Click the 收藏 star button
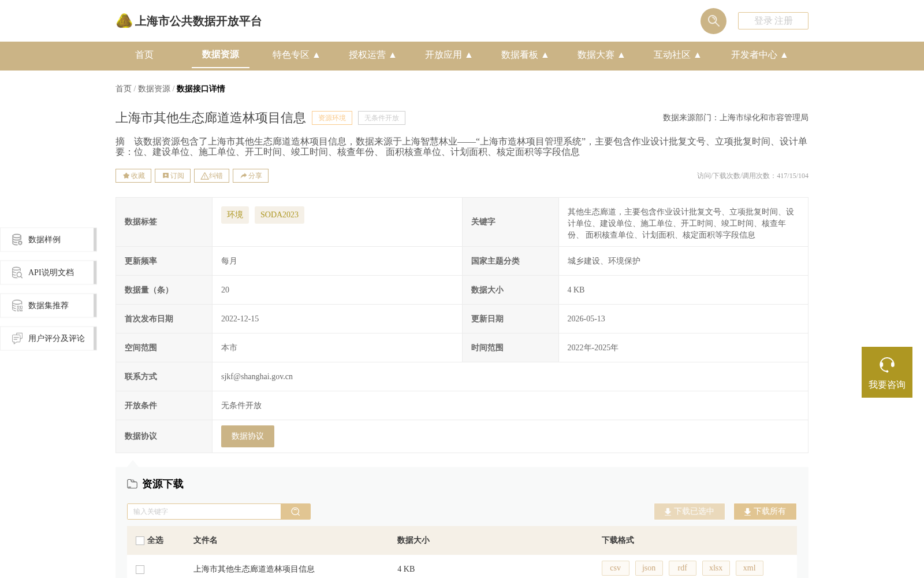 tap(133, 176)
